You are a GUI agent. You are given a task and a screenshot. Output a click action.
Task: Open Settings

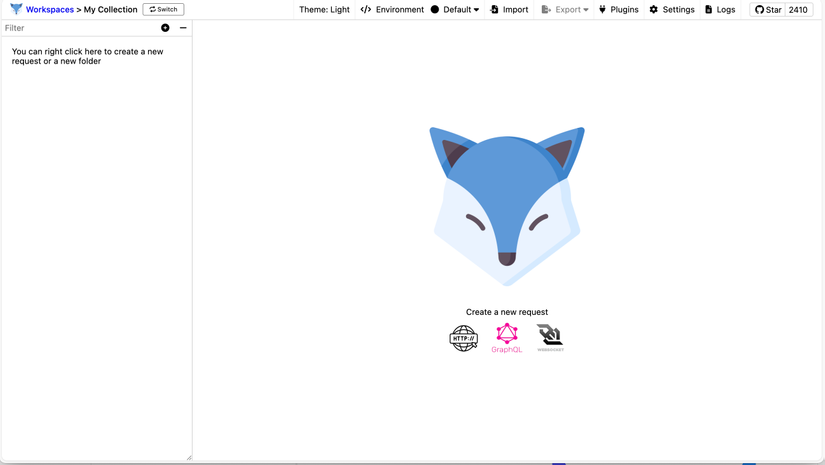[x=672, y=9]
